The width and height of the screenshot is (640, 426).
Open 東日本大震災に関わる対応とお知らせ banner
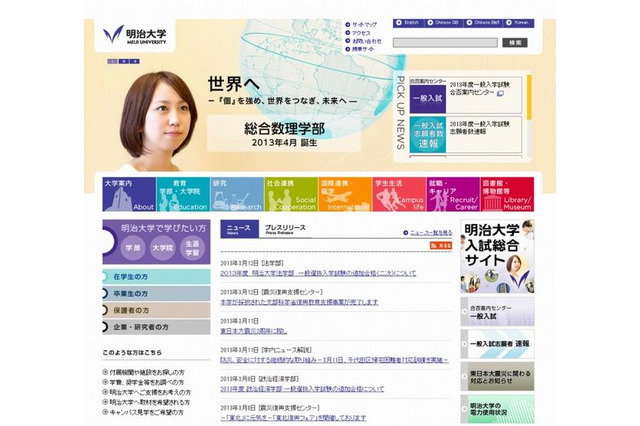tap(497, 376)
